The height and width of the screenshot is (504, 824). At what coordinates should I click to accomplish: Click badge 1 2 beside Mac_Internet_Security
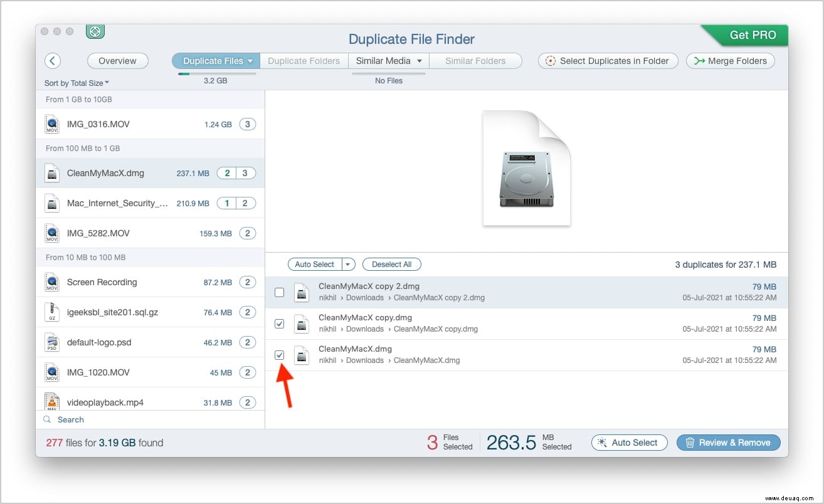click(236, 203)
